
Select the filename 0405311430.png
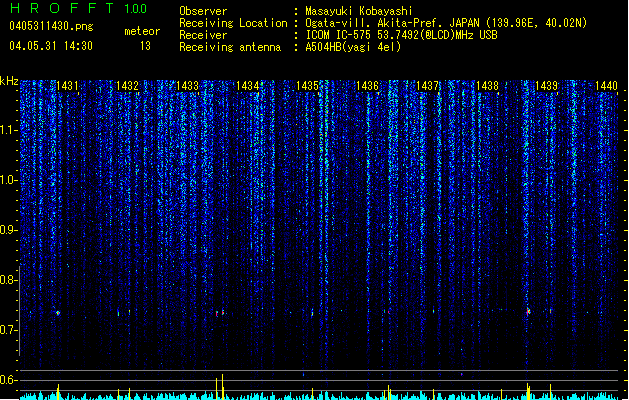(51, 26)
